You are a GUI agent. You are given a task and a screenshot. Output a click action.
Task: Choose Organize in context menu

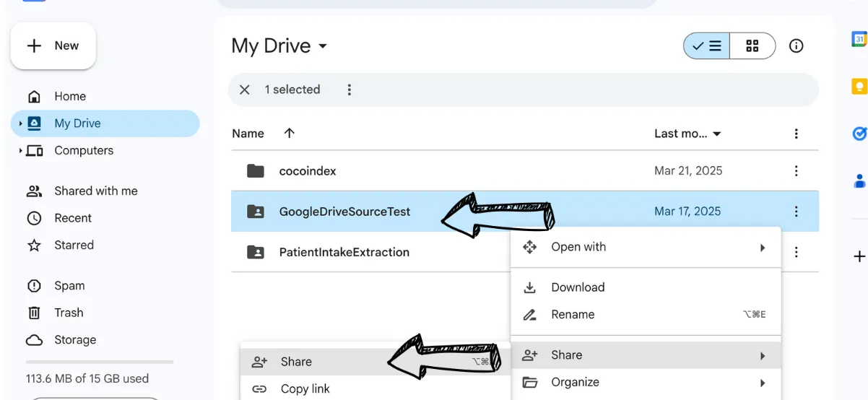[x=646, y=383]
